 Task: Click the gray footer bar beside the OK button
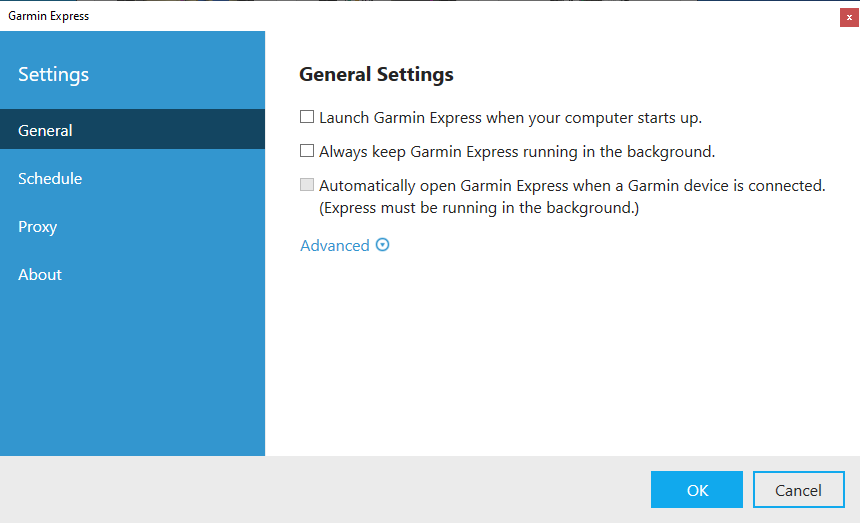click(324, 490)
